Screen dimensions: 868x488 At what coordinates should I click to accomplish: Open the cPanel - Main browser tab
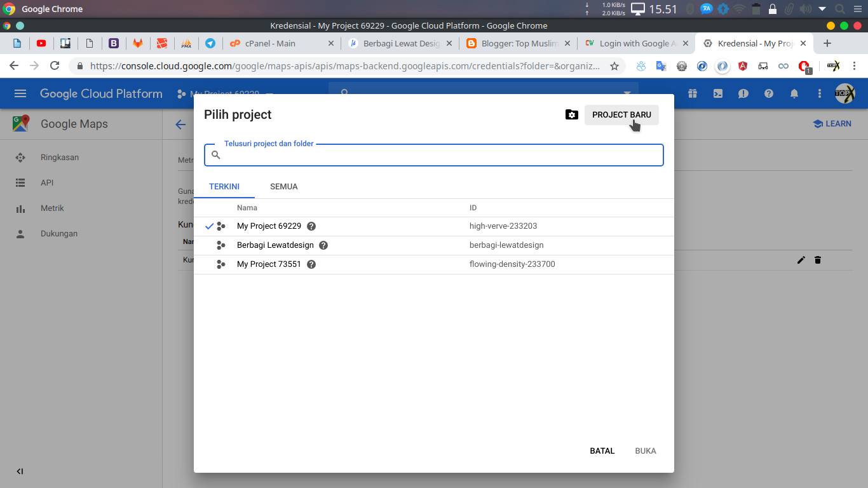(x=270, y=43)
